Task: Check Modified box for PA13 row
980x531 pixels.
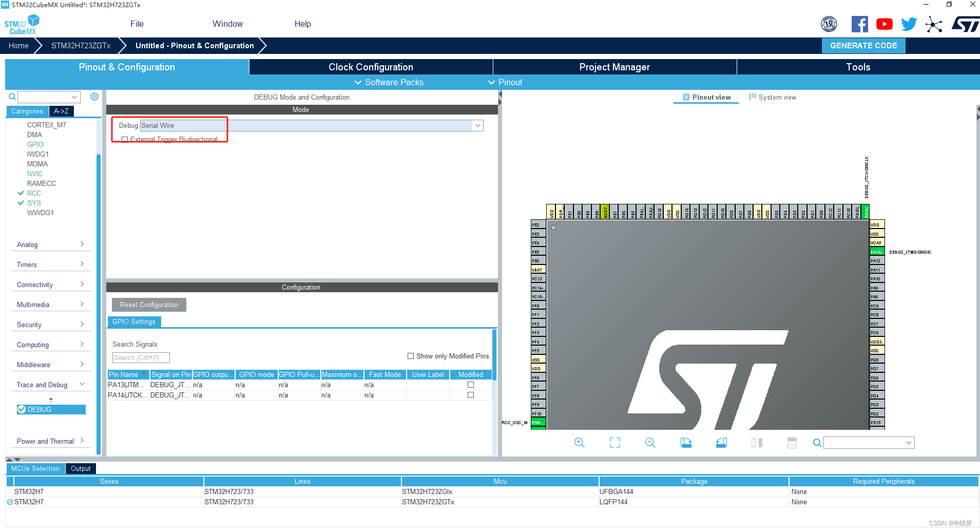Action: coord(471,385)
